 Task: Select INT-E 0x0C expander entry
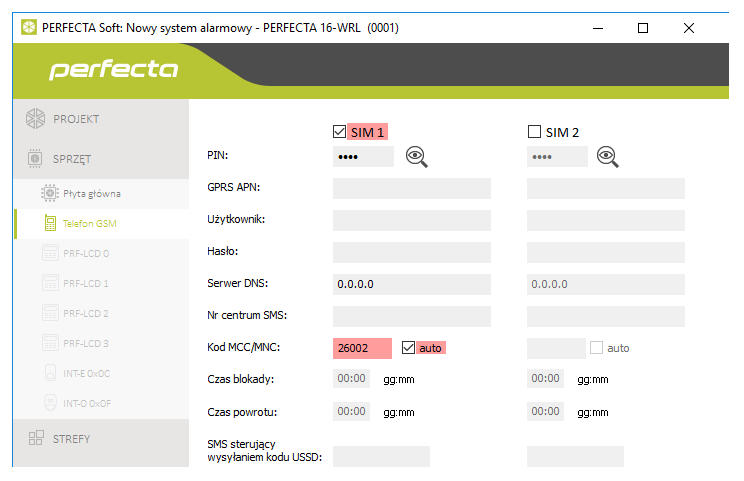[101, 373]
